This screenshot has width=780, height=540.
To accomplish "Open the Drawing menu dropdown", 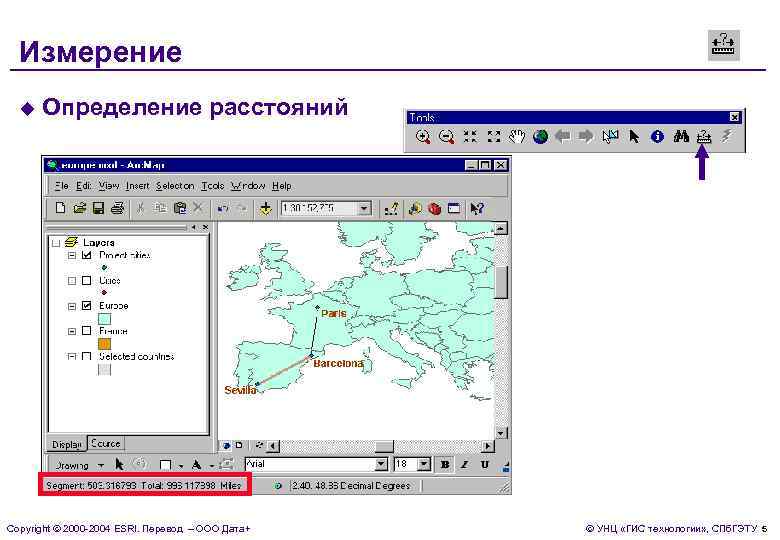I will pyautogui.click(x=79, y=465).
